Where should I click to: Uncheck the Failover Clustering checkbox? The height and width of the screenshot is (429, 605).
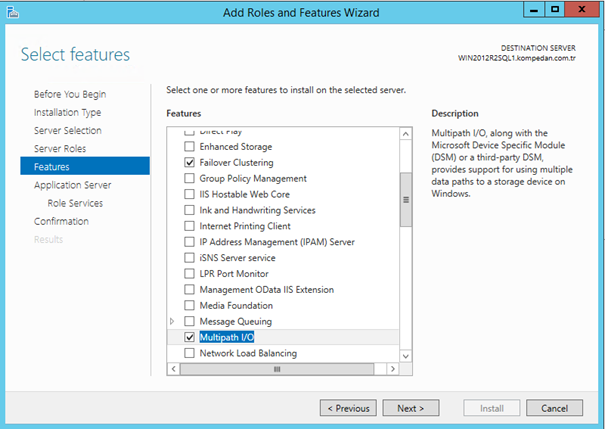click(190, 162)
